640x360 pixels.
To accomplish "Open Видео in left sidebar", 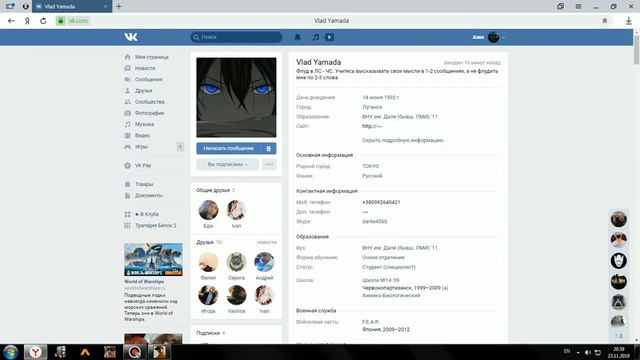I will 142,135.
